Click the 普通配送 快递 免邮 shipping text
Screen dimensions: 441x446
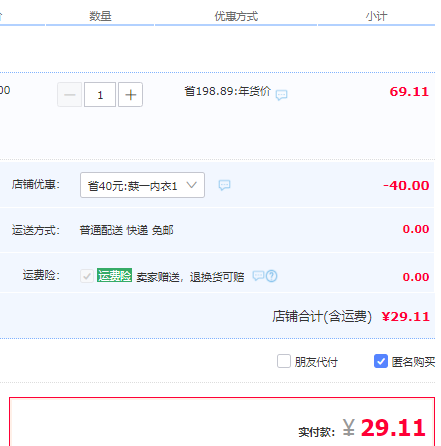(126, 230)
